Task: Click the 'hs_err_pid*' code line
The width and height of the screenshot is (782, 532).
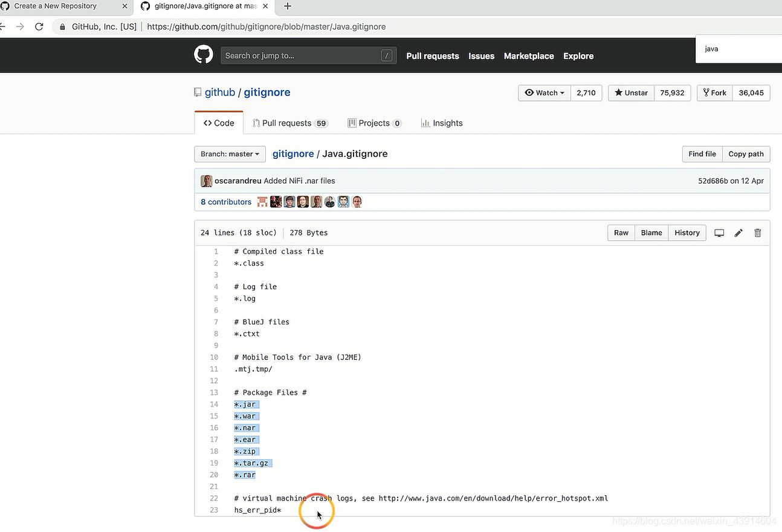Action: click(x=258, y=510)
